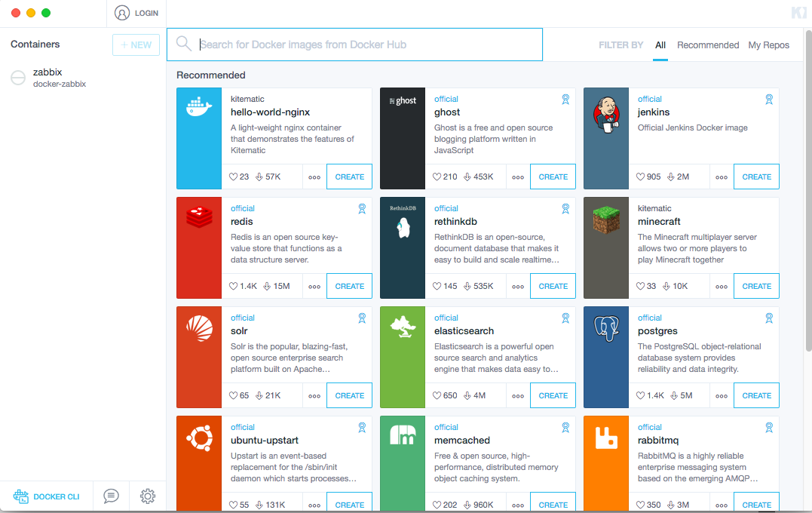812x513 pixels.
Task: Open more options for elasticsearch
Action: pyautogui.click(x=518, y=396)
